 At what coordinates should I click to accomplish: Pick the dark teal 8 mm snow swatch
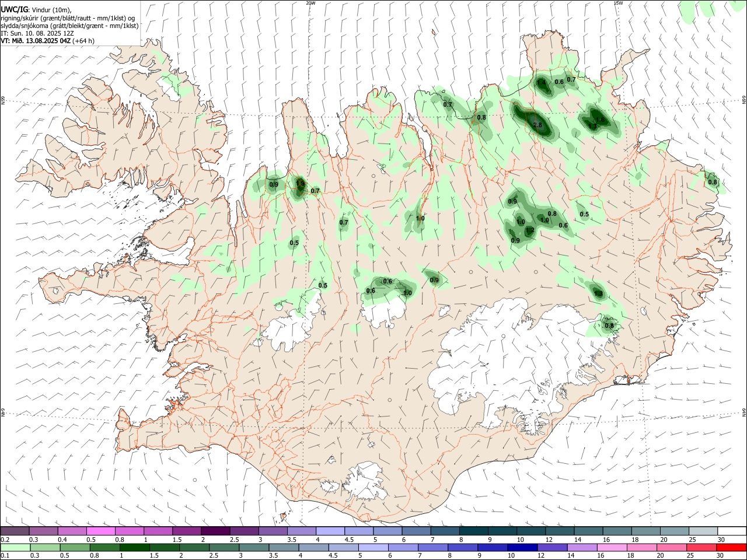(x=473, y=531)
